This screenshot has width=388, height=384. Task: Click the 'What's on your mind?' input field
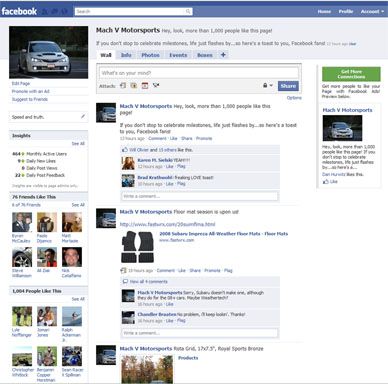(199, 73)
